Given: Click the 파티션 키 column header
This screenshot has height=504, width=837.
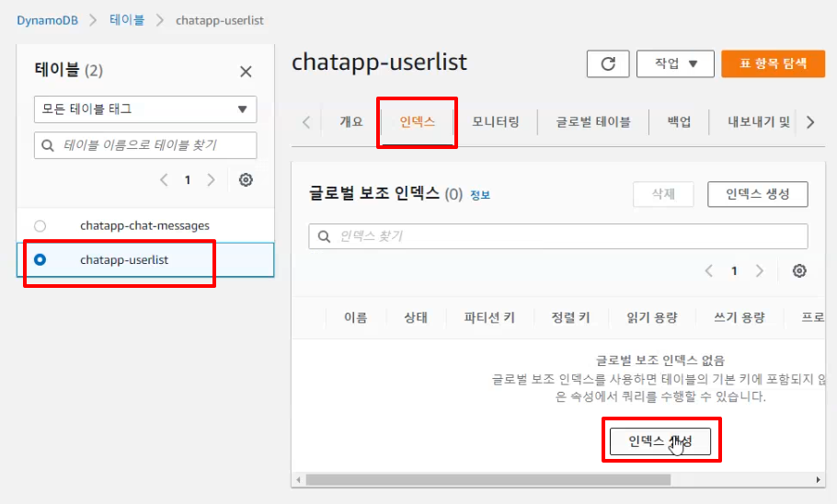Looking at the screenshot, I should 489,317.
